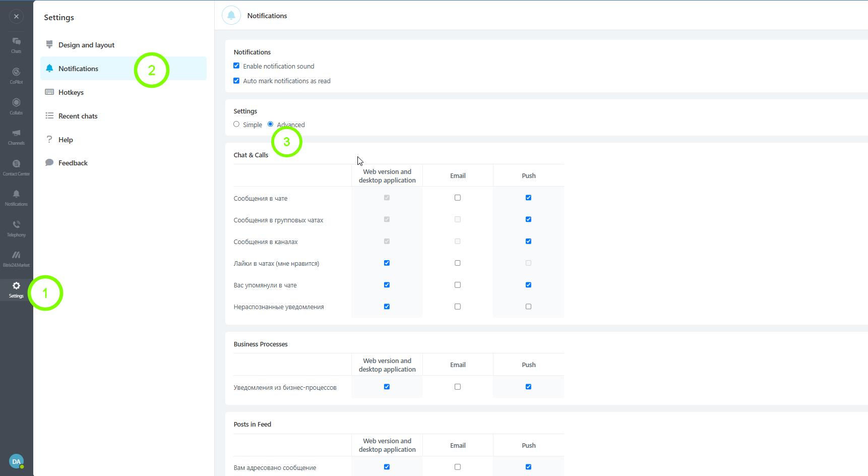
Task: Disable Push for Сообщения в групповых чатах
Action: tap(528, 219)
